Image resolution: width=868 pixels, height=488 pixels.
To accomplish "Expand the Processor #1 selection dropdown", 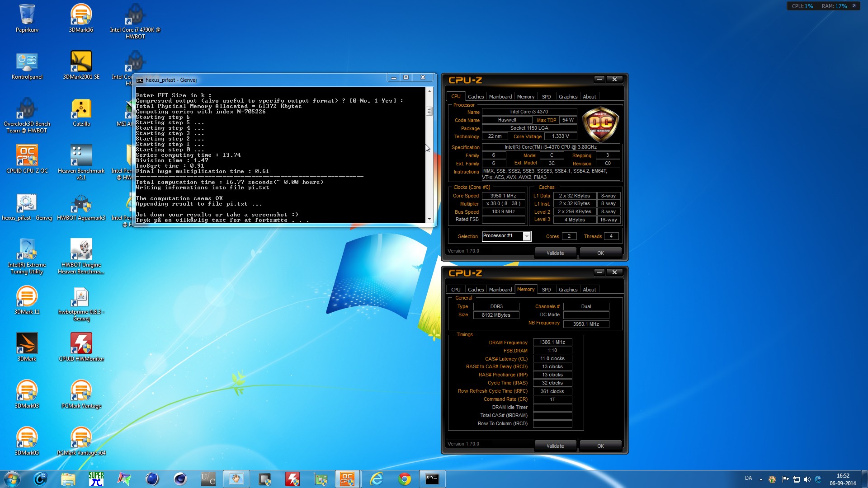I will tap(527, 236).
